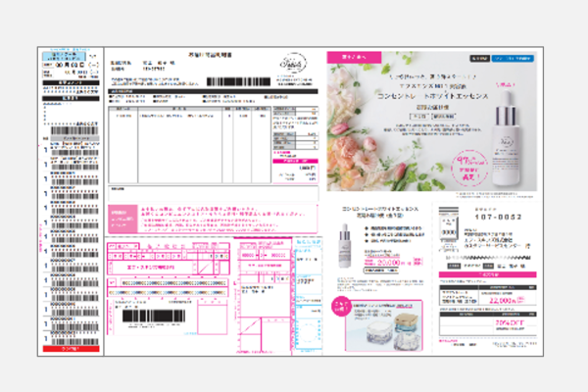Click the large serum bottle in the banner
Viewport: 588px width, 392px height.
click(506, 137)
